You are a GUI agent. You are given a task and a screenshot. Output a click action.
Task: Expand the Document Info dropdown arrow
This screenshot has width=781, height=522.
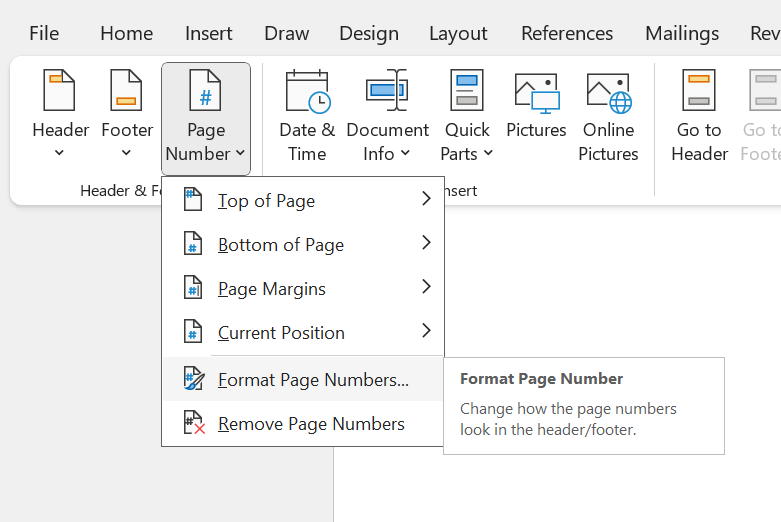405,153
